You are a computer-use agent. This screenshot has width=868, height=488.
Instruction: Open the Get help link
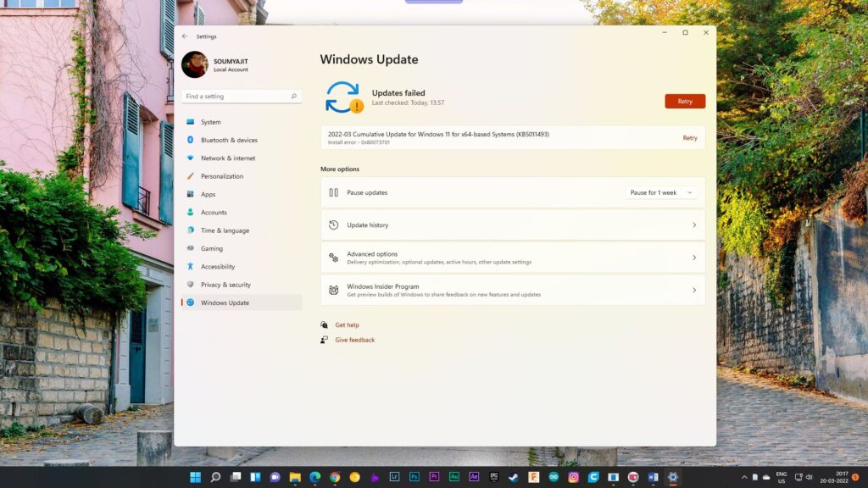click(x=347, y=324)
